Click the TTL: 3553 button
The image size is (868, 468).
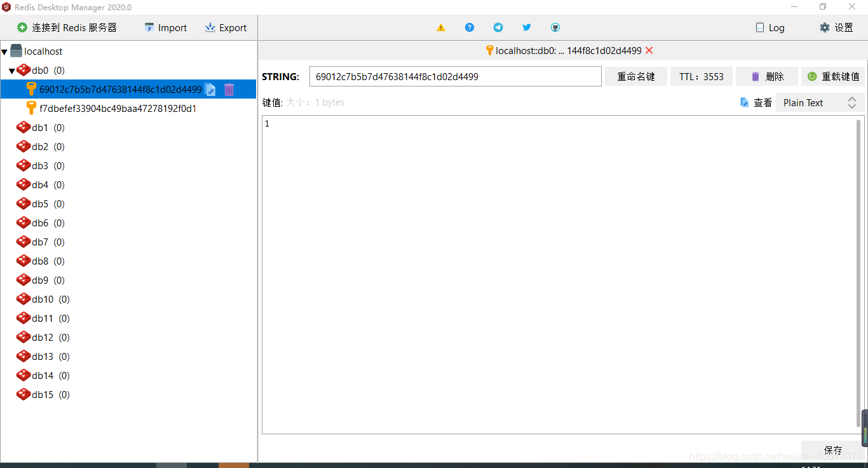(702, 76)
